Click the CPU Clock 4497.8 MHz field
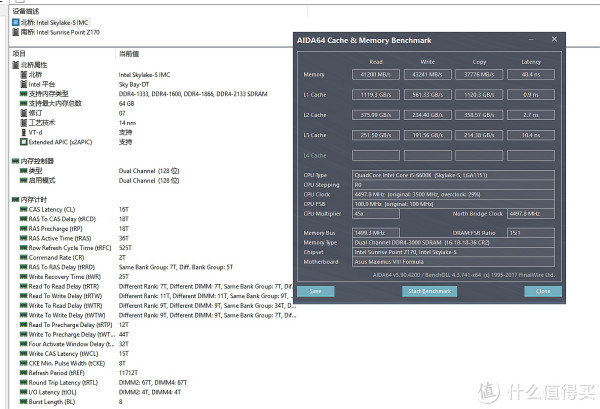Screen dimensions: 600x409 (453, 194)
